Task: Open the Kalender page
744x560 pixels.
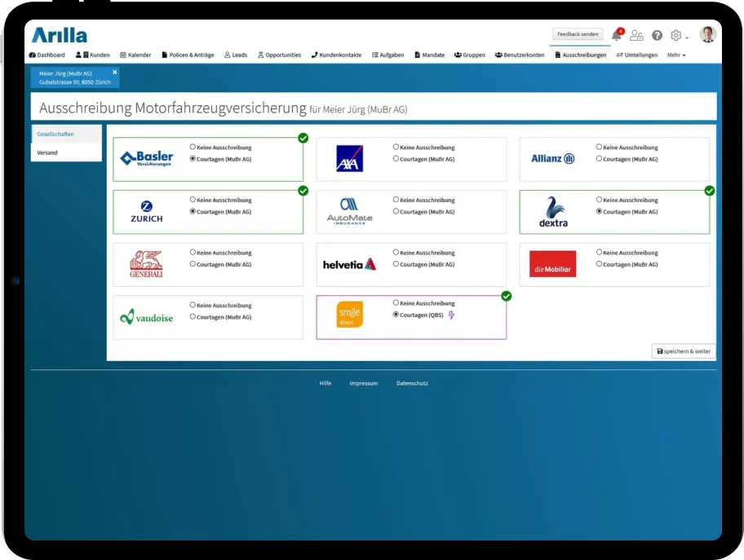Action: 135,55
